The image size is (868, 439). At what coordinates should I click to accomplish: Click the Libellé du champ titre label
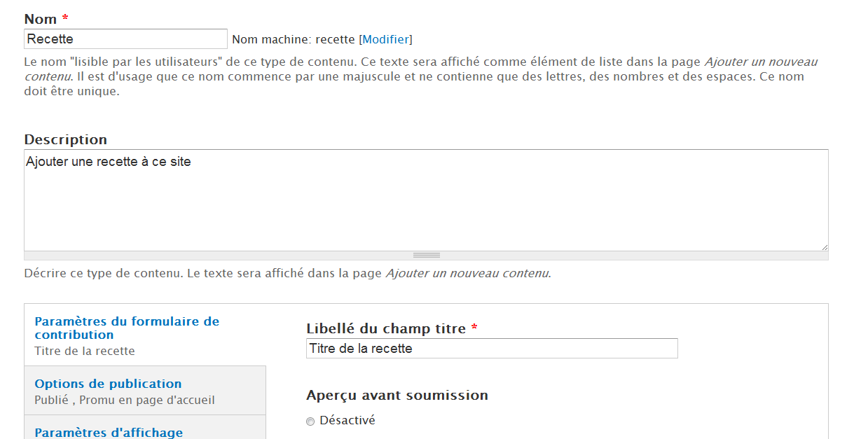point(386,328)
